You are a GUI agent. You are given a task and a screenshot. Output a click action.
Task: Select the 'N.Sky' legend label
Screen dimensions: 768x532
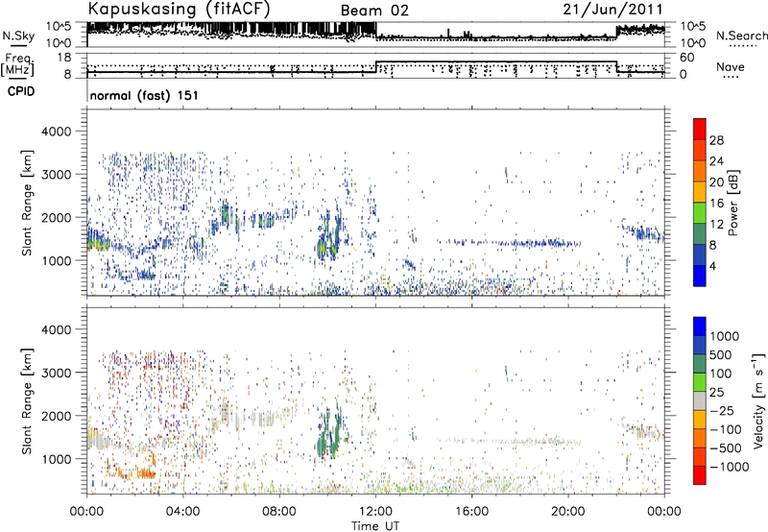coord(18,36)
